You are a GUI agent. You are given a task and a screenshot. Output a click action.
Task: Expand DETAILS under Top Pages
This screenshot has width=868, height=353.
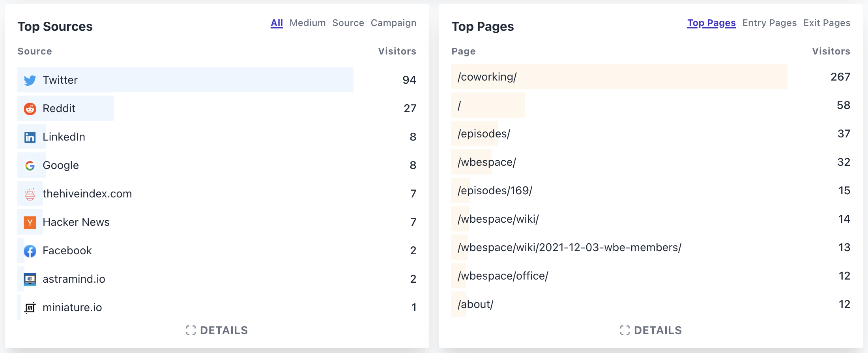(x=651, y=330)
